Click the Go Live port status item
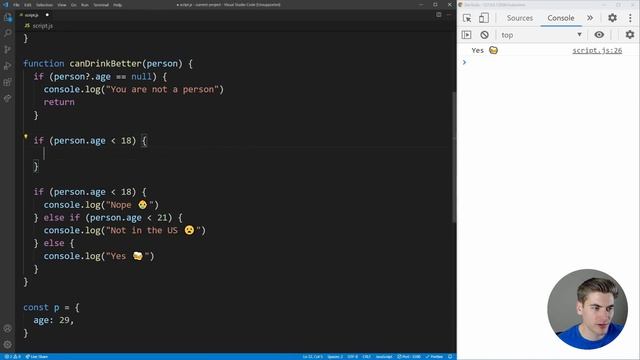 pos(409,357)
